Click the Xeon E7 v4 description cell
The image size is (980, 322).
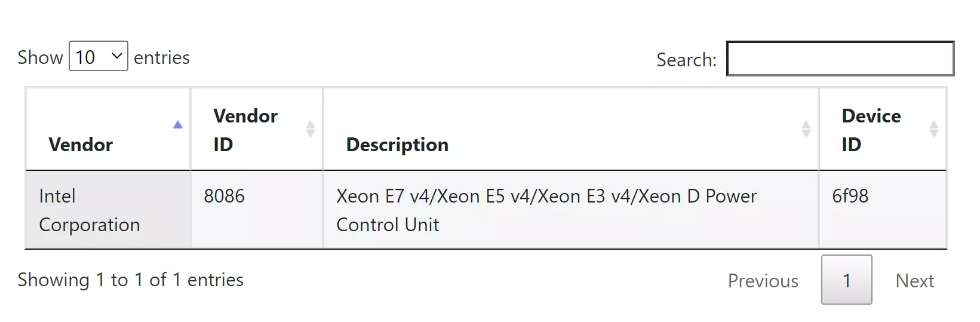click(570, 210)
